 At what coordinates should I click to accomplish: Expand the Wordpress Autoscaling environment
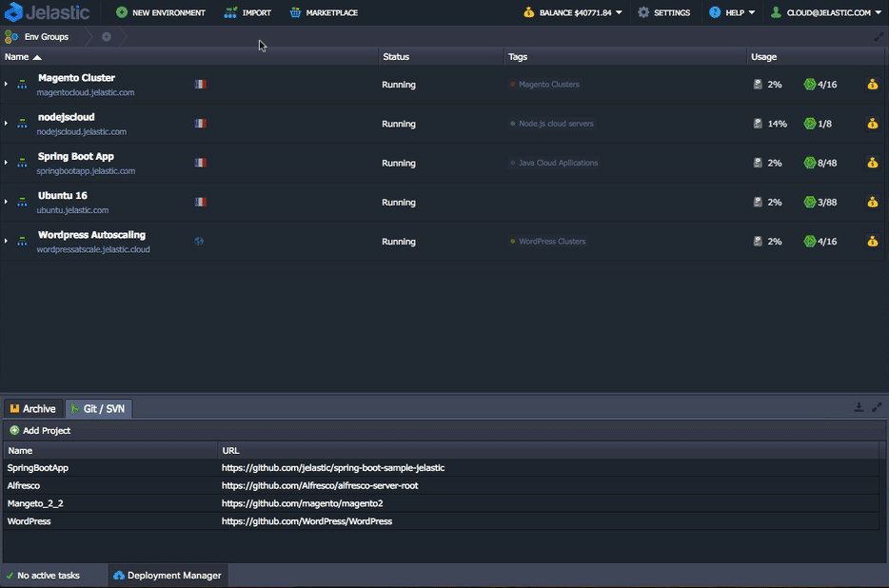coord(7,241)
